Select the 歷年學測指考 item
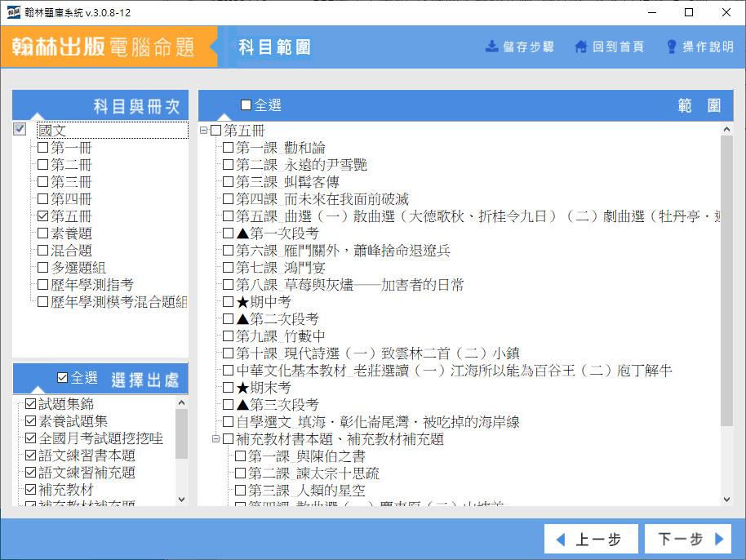Viewport: 746px width, 560px height. point(91,285)
